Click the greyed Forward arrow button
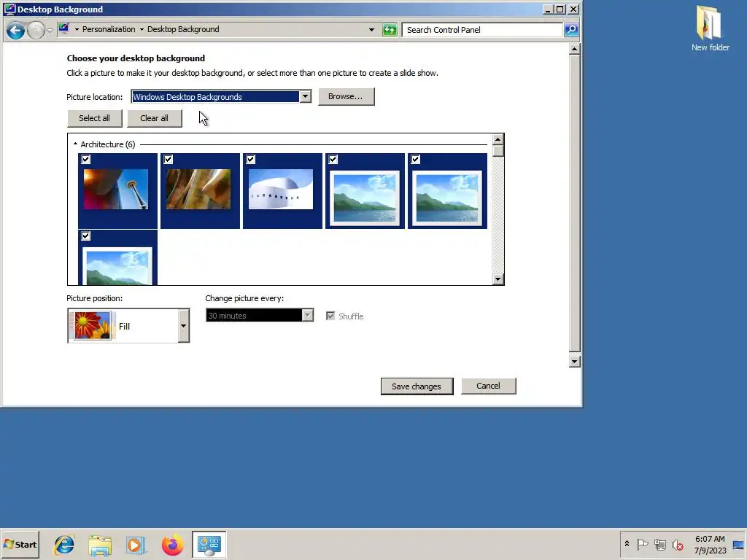 tap(36, 31)
